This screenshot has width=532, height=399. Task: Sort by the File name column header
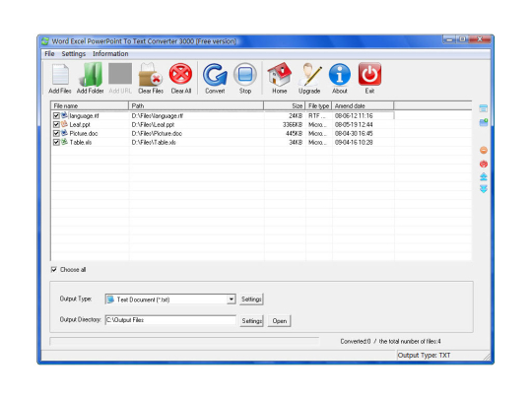click(x=90, y=105)
